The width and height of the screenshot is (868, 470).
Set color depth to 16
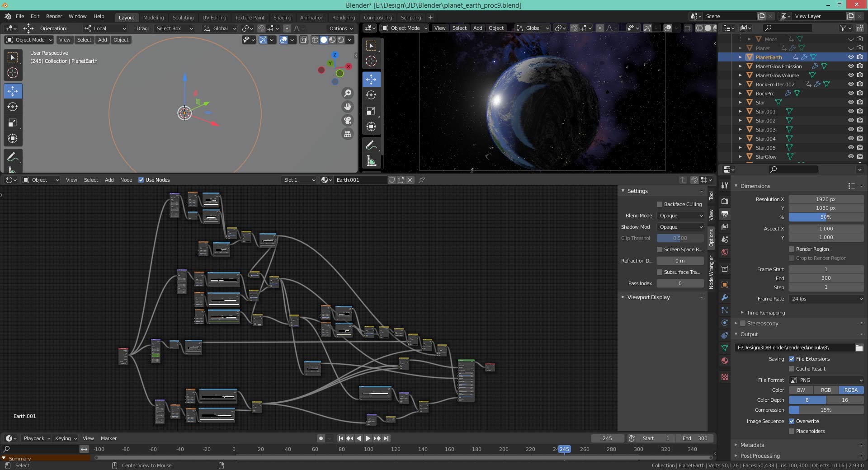pyautogui.click(x=844, y=400)
